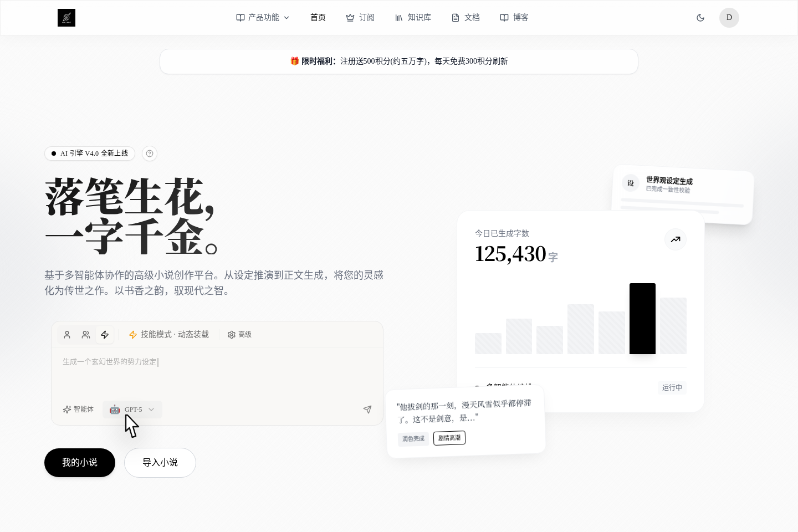Screen dimensions: 798x532
Task: Click the tallest black bar in the chart
Action: 642,318
